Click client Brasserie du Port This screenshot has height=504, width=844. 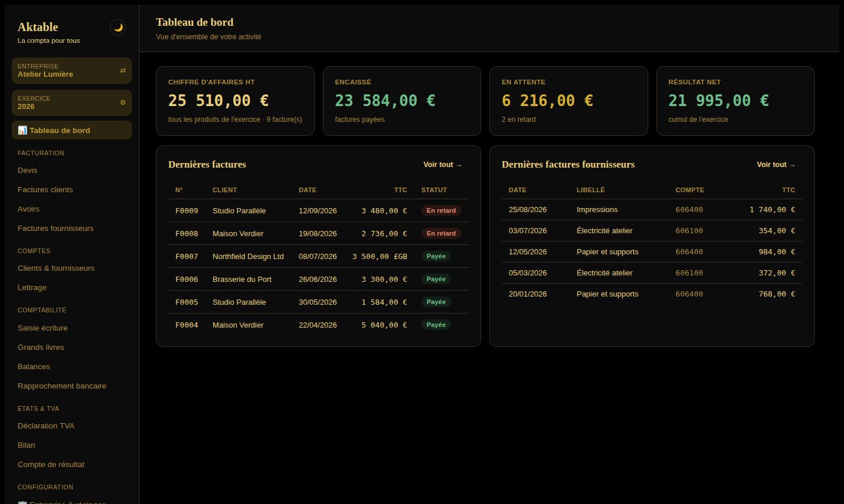tap(242, 280)
